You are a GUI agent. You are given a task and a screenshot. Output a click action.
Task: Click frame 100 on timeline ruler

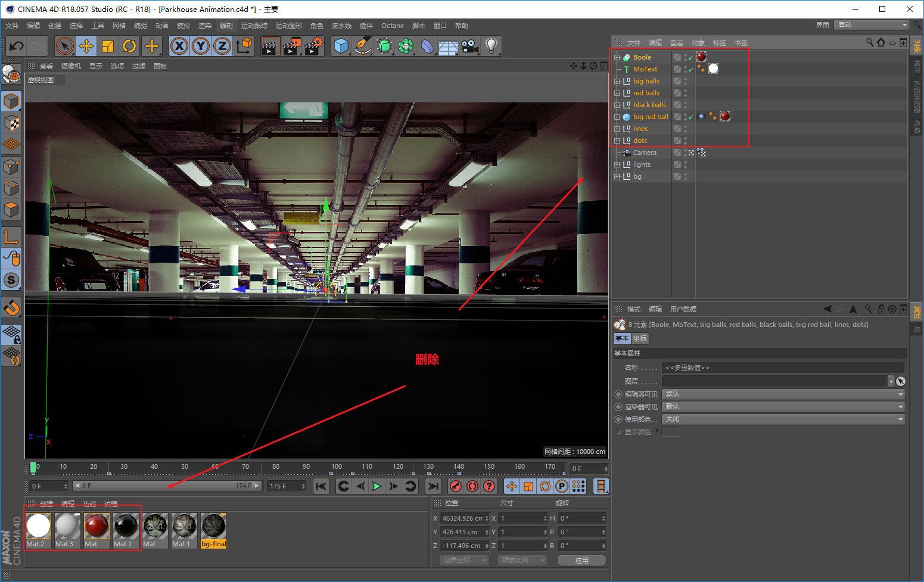(x=337, y=467)
